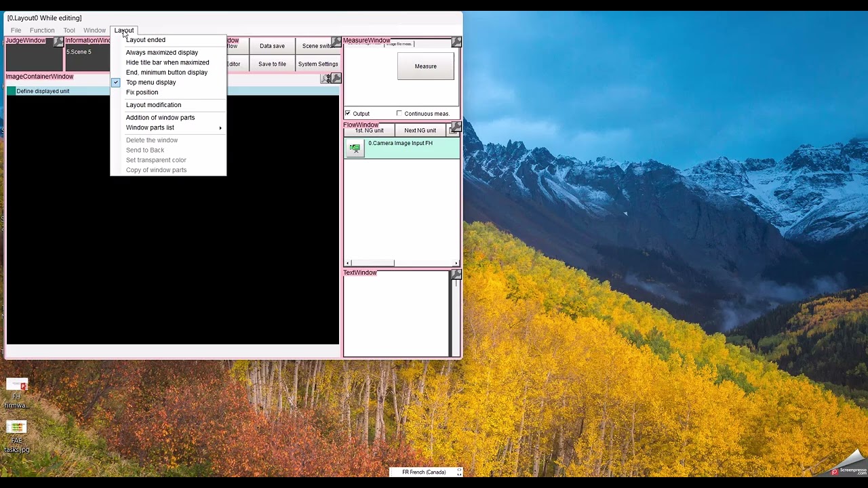Click the toolbar window wrench icon beside Scene switch

click(336, 42)
